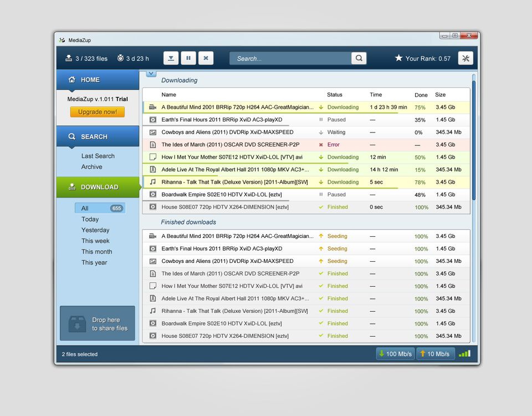532x416 pixels.
Task: Click the '3 / 323 files' counter text
Action: tap(91, 58)
